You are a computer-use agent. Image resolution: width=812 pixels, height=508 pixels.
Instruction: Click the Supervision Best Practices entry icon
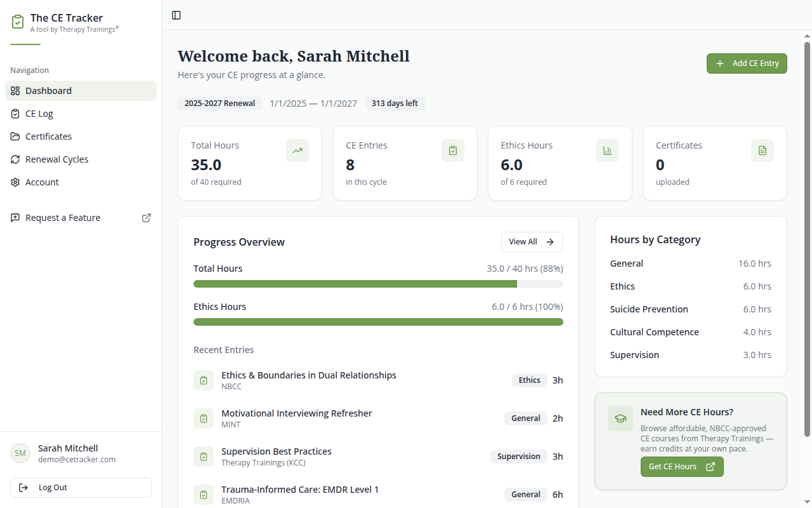click(x=204, y=457)
